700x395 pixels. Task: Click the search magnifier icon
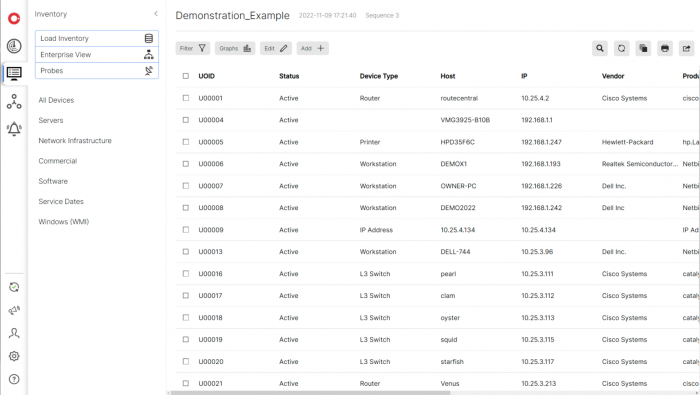click(600, 48)
